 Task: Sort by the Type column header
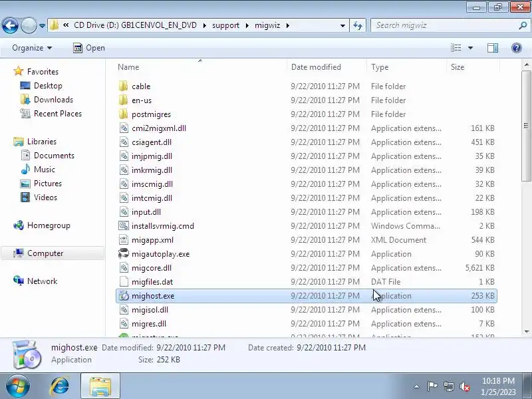click(406, 67)
